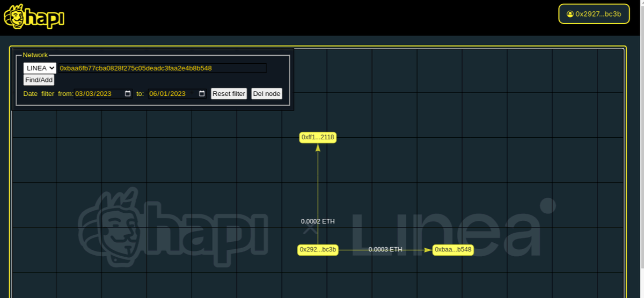Edit the to date 06/01/2023 field

[177, 94]
